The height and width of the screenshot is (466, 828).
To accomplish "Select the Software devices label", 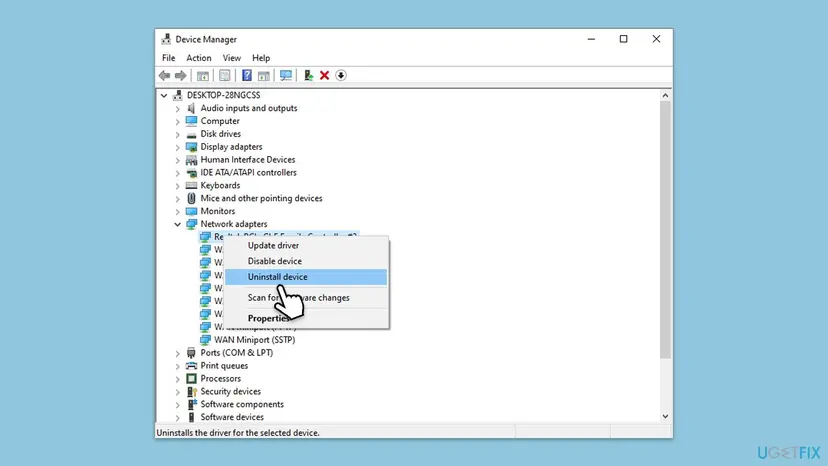I will pyautogui.click(x=232, y=417).
